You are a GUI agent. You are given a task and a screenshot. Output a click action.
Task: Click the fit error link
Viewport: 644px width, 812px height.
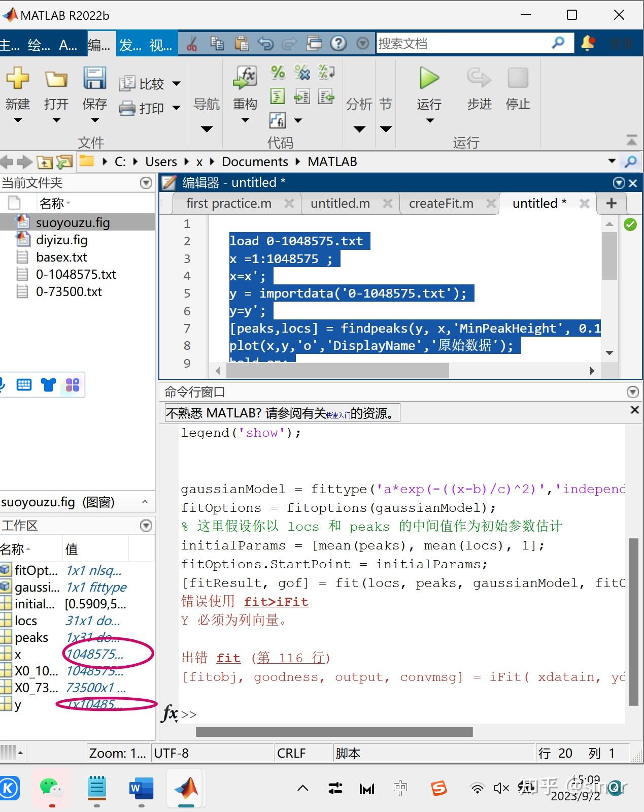pyautogui.click(x=228, y=658)
